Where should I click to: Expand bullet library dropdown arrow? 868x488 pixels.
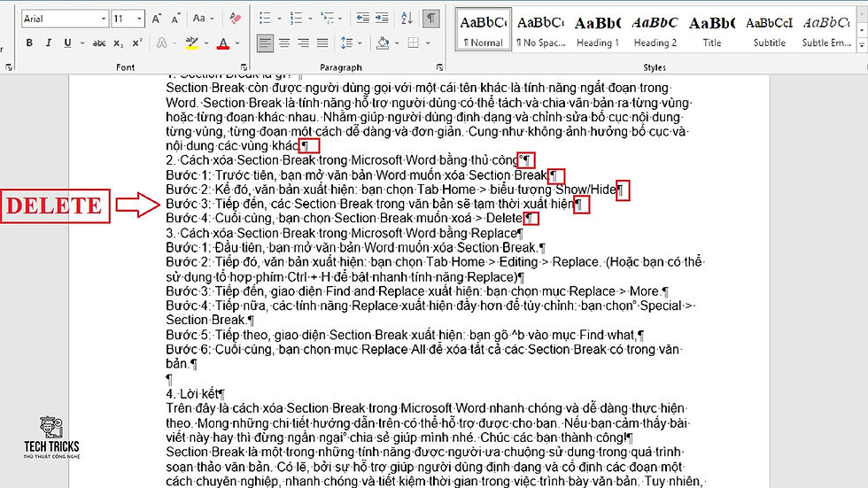279,19
